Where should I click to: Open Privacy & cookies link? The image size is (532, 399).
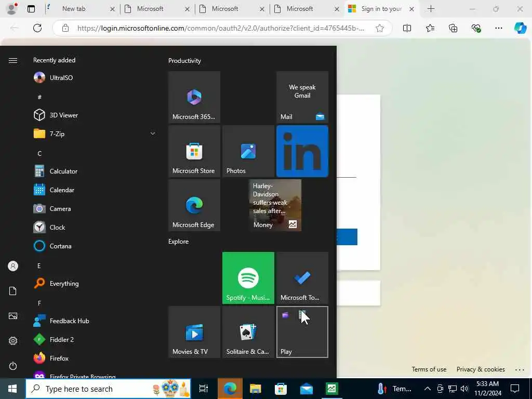pyautogui.click(x=481, y=369)
